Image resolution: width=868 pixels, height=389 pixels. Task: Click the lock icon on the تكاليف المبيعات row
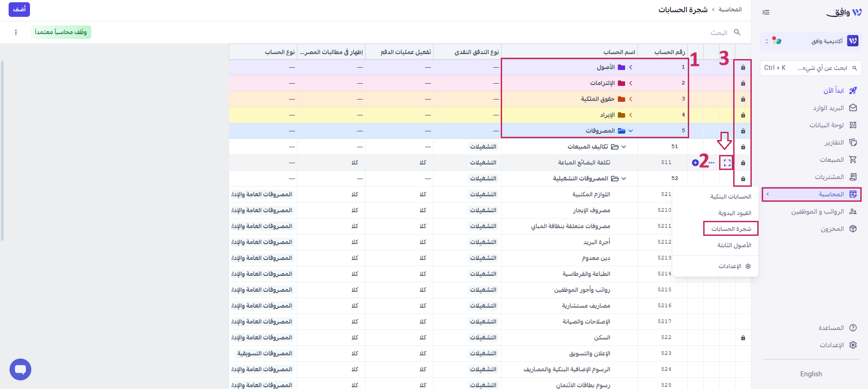coord(743,147)
